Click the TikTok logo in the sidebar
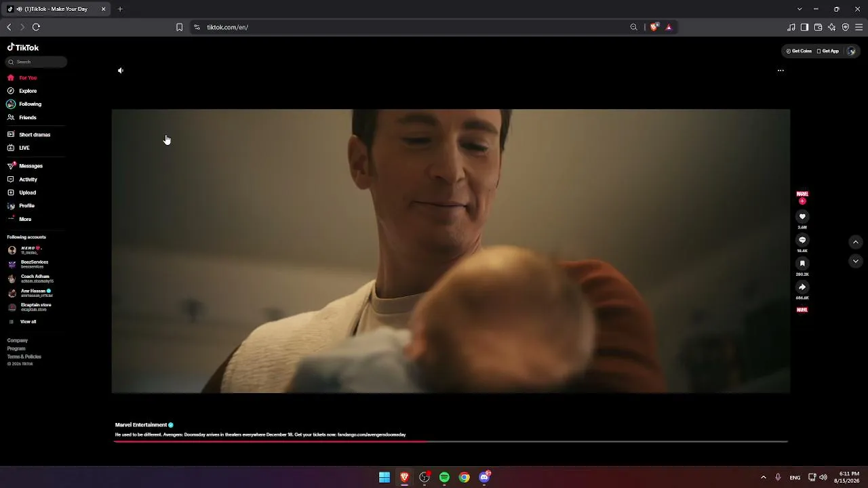Image resolution: width=868 pixels, height=488 pixels. coord(23,47)
